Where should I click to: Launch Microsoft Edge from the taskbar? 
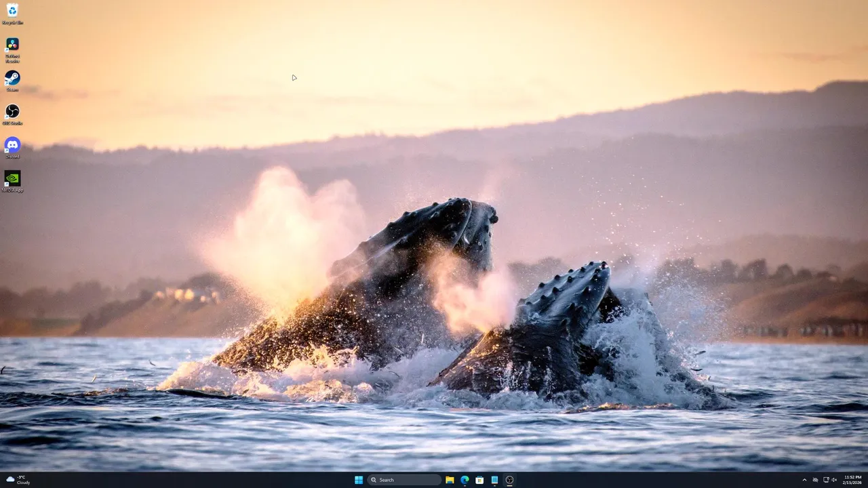tap(465, 480)
